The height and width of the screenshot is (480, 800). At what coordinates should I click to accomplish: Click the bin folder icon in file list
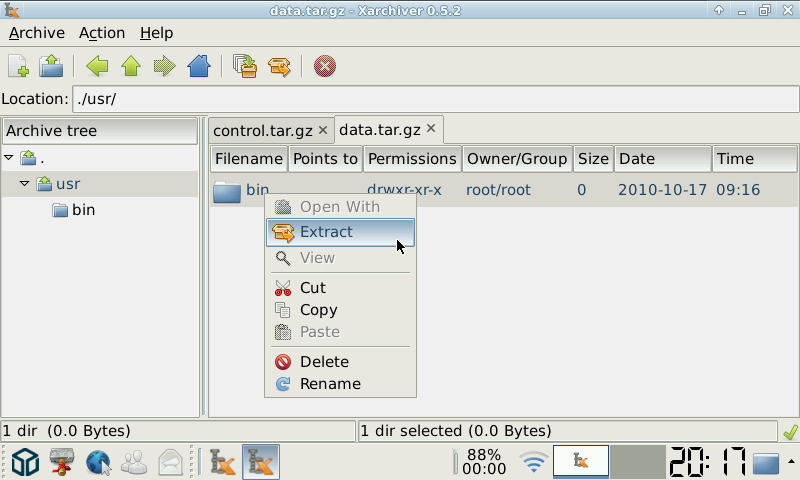[x=227, y=191]
